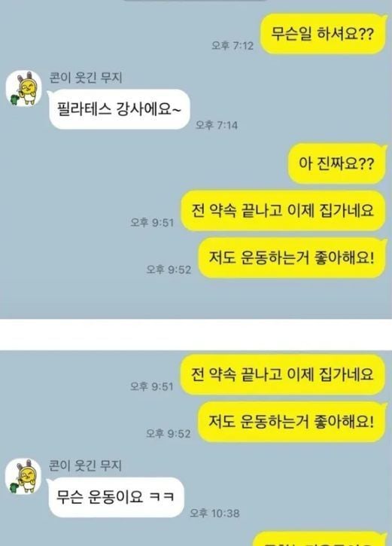Click the '오후 9:52' timestamp in lower capture
The image size is (392, 546).
169,434
